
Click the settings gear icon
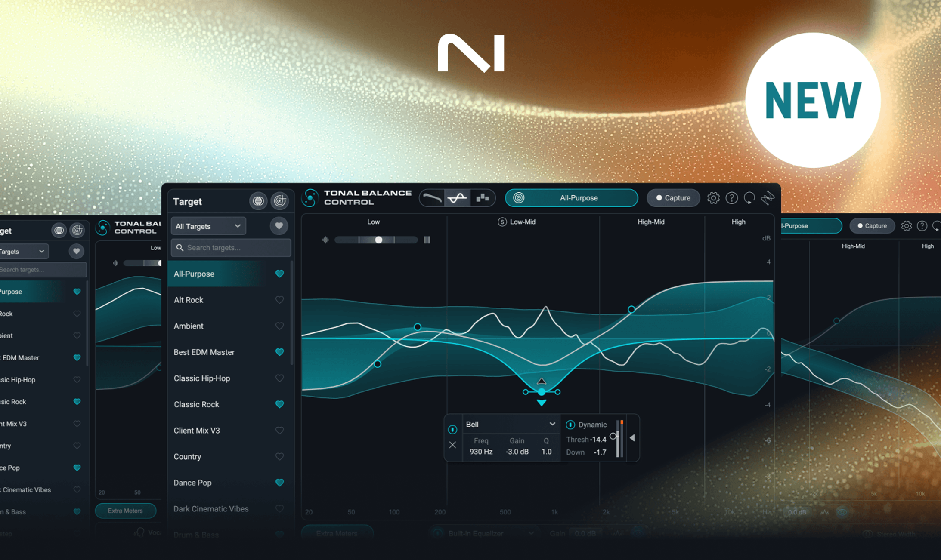713,198
